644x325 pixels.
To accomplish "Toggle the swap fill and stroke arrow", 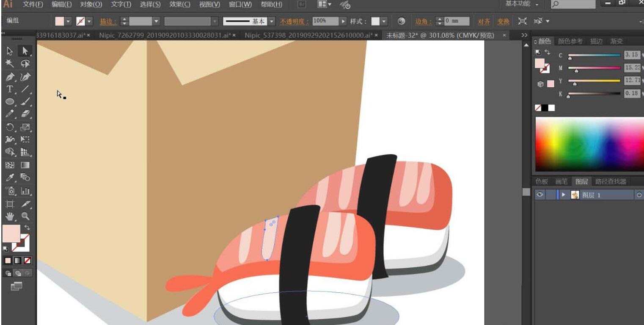I will tap(27, 228).
